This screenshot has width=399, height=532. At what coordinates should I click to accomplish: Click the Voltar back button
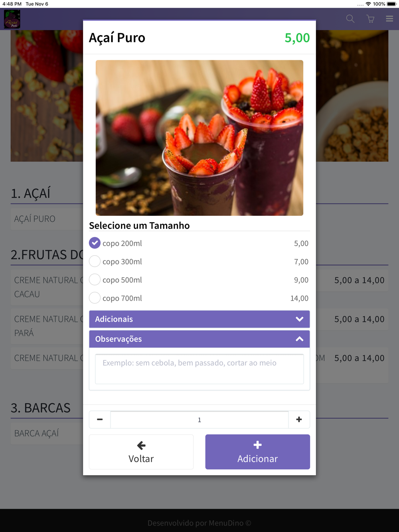(141, 452)
